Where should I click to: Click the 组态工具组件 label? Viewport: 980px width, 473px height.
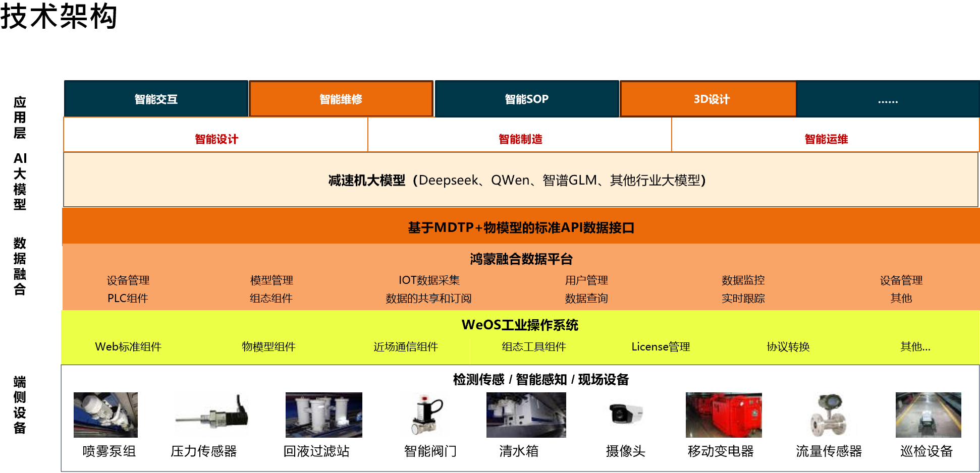[534, 347]
